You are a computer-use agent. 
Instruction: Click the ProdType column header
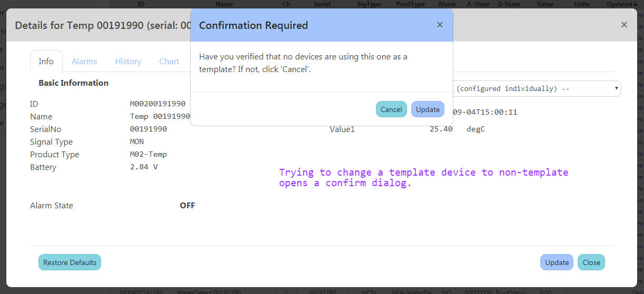click(410, 4)
